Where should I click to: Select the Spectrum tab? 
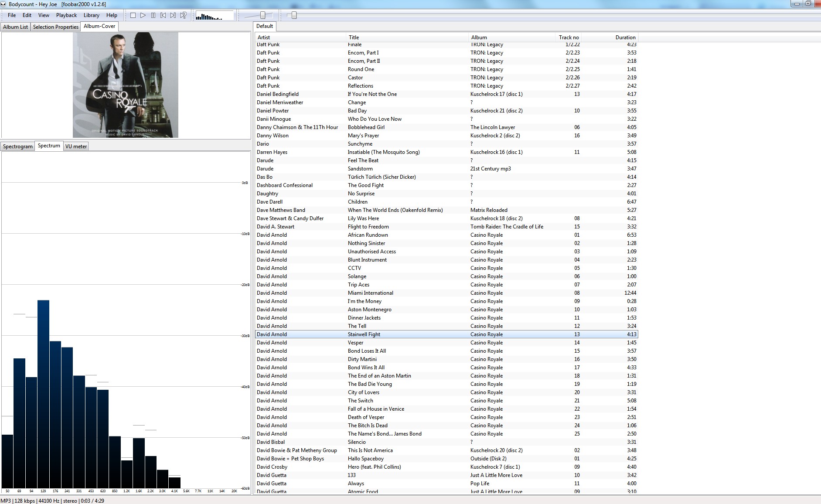click(x=49, y=146)
